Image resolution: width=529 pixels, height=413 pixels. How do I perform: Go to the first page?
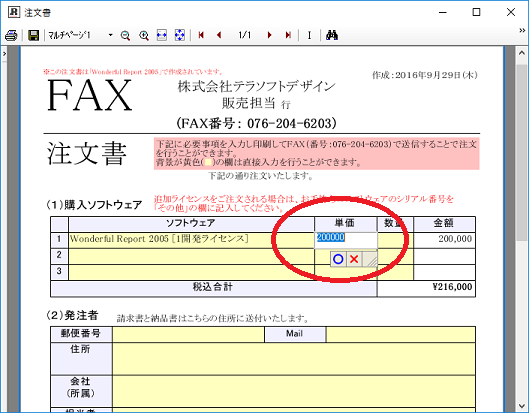[x=201, y=35]
